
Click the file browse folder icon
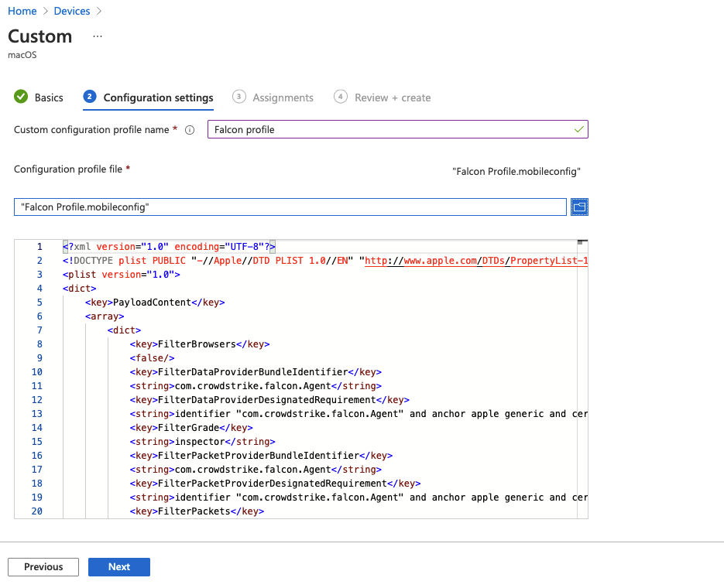(579, 207)
